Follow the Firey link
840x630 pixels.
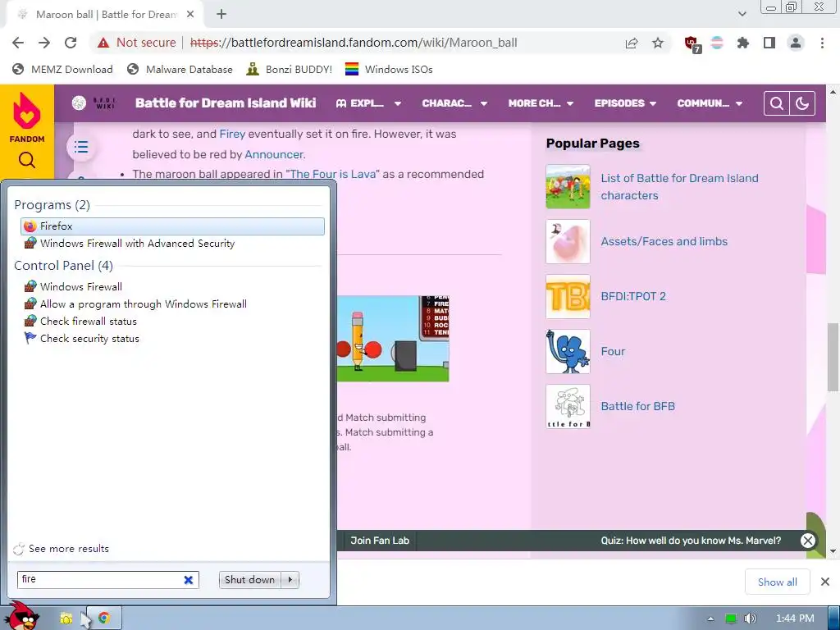tap(232, 134)
